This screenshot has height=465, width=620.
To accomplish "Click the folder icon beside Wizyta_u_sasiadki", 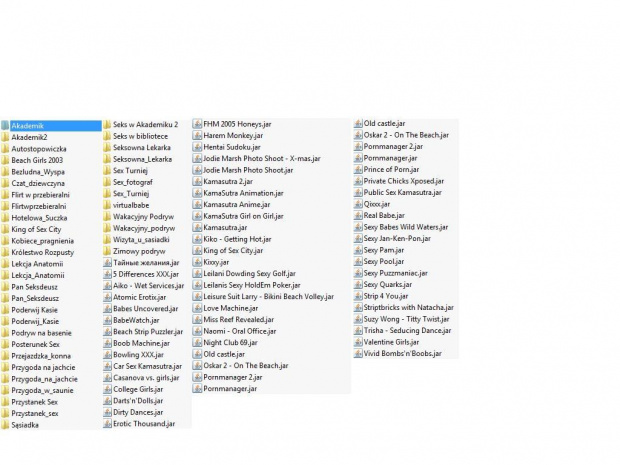I will tap(107, 240).
